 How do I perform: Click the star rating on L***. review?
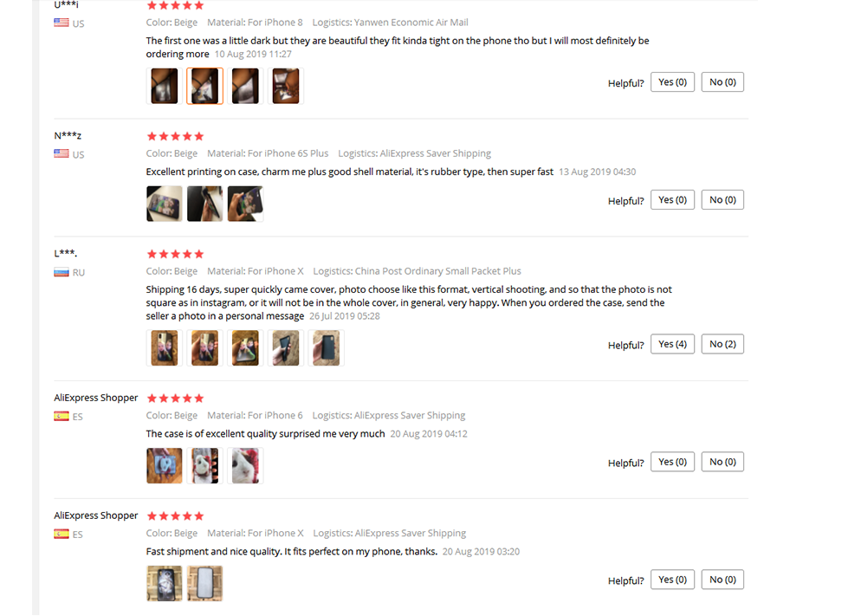[175, 254]
